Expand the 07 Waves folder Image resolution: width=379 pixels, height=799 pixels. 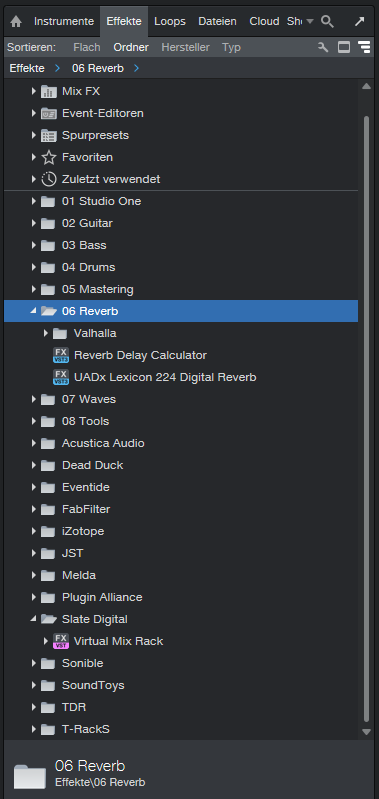34,399
